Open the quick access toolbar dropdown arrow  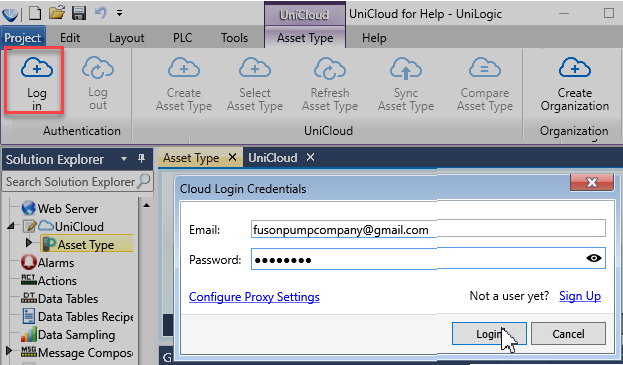(119, 14)
